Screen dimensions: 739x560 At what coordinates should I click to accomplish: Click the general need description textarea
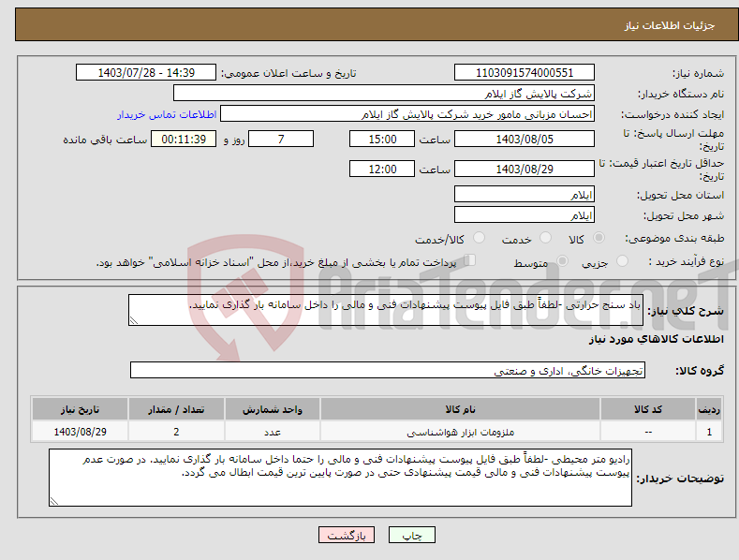coord(386,310)
